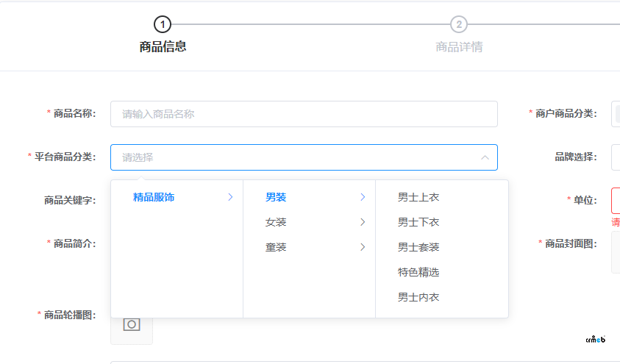
Task: Click the 精品服饰 top-level category
Action: point(154,197)
